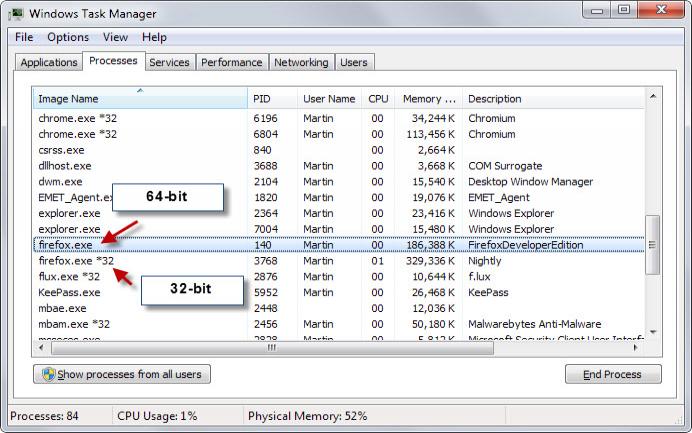Sort by PID column header

(272, 98)
